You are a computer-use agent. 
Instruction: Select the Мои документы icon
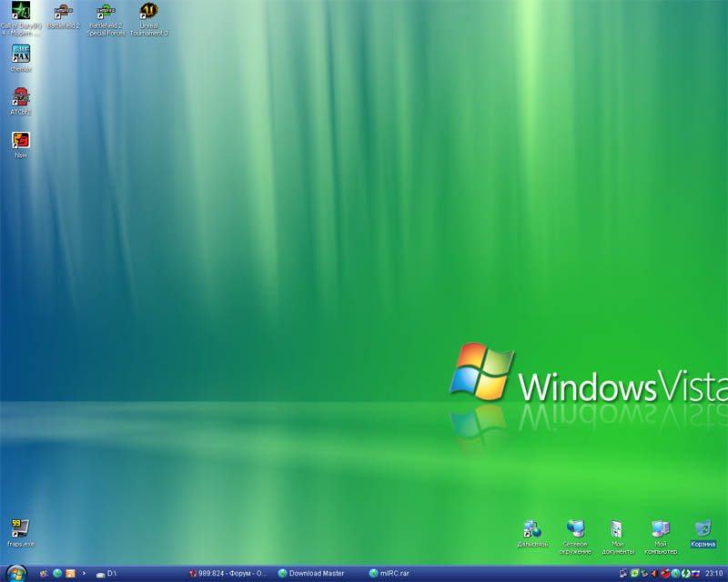(617, 529)
